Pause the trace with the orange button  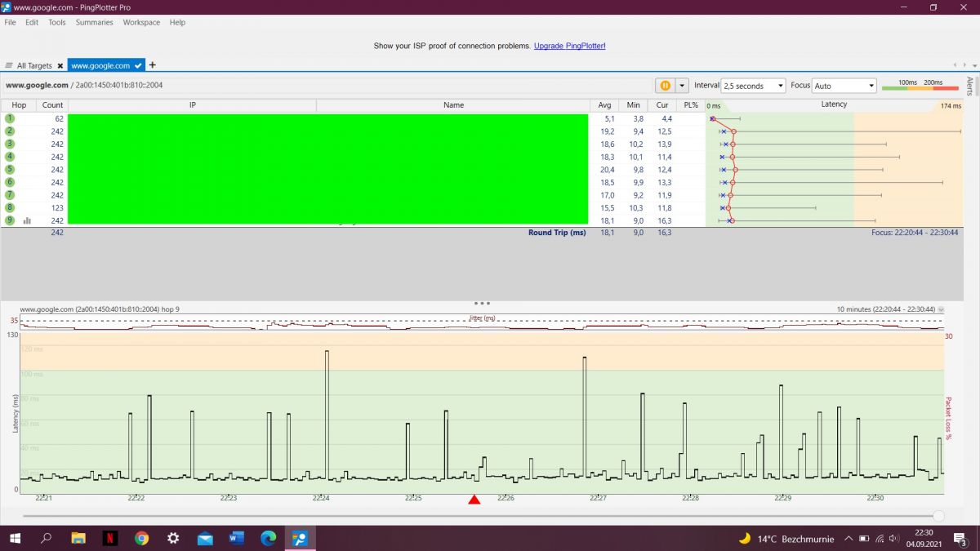point(665,86)
